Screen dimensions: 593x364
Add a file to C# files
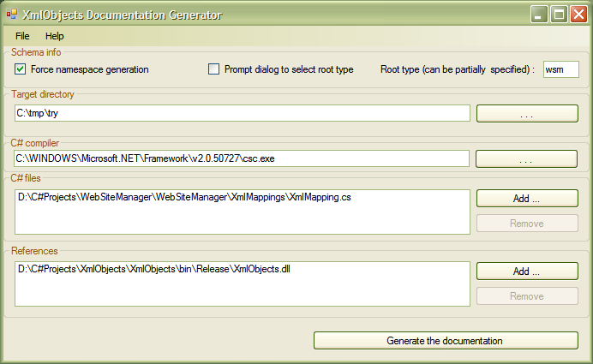pos(527,199)
